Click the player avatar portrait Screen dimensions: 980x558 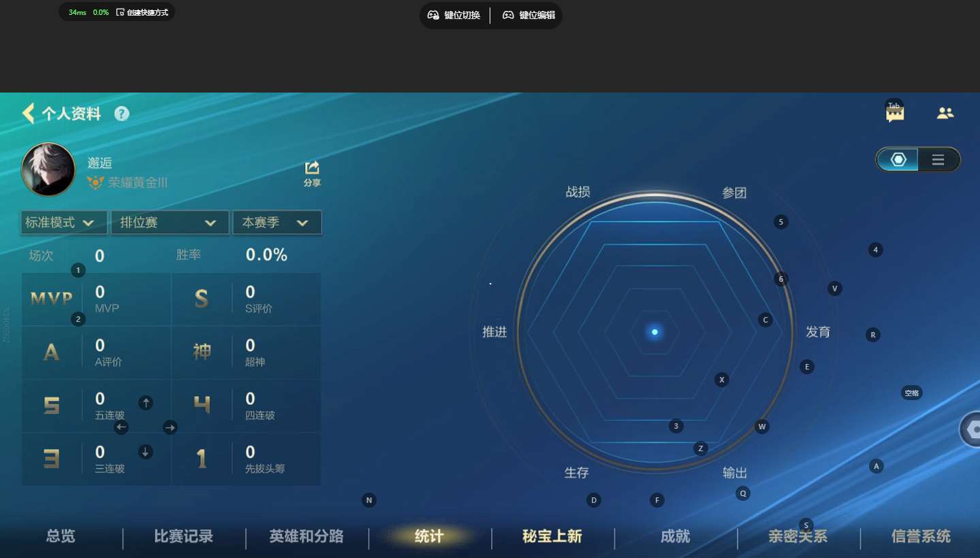click(48, 169)
